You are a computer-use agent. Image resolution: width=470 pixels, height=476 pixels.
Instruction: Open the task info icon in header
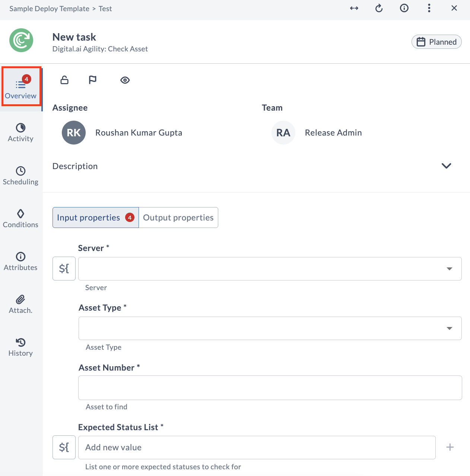point(404,8)
